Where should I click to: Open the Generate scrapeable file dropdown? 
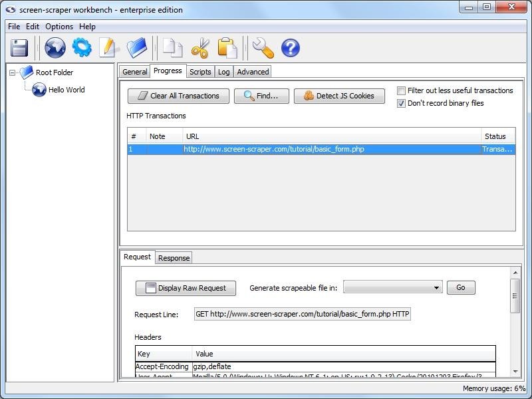pyautogui.click(x=392, y=287)
